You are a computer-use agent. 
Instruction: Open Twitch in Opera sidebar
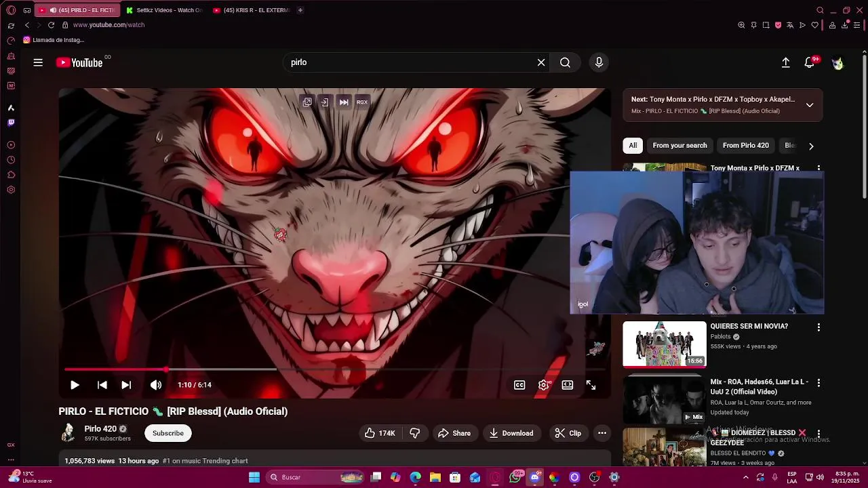(x=11, y=123)
